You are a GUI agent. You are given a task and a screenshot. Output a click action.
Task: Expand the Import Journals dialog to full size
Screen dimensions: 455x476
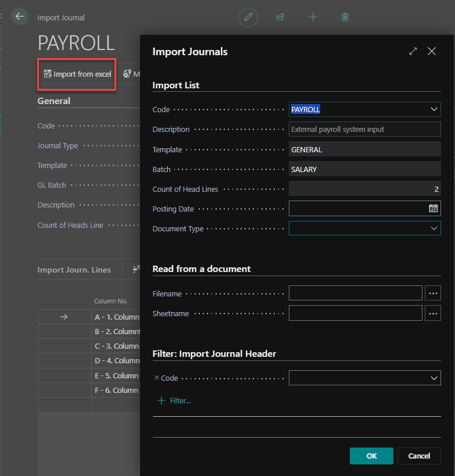413,51
